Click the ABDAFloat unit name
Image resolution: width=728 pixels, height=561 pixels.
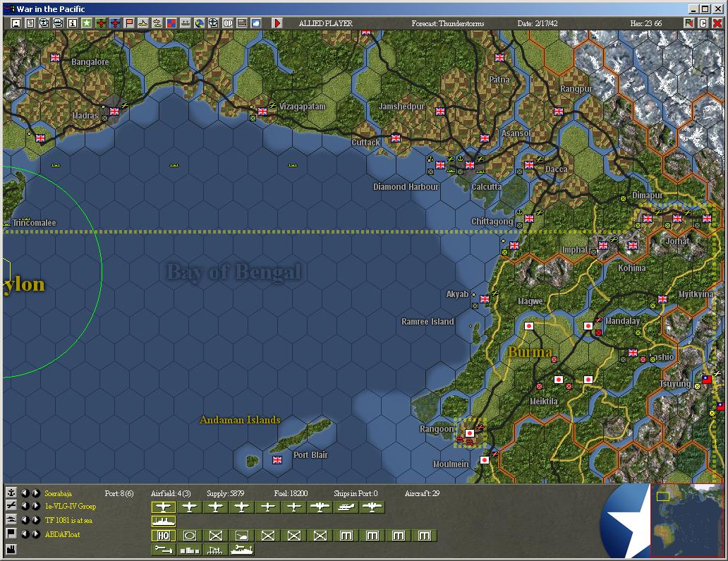click(x=62, y=534)
